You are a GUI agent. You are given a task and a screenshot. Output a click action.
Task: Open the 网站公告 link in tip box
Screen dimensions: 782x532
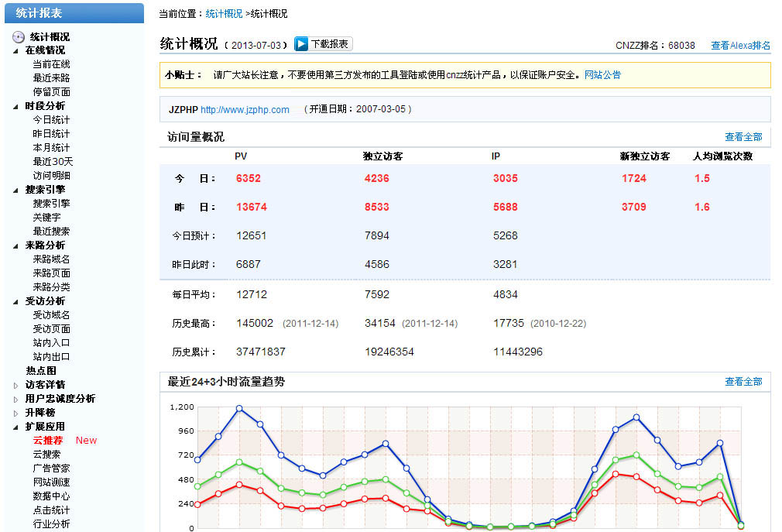[x=602, y=75]
